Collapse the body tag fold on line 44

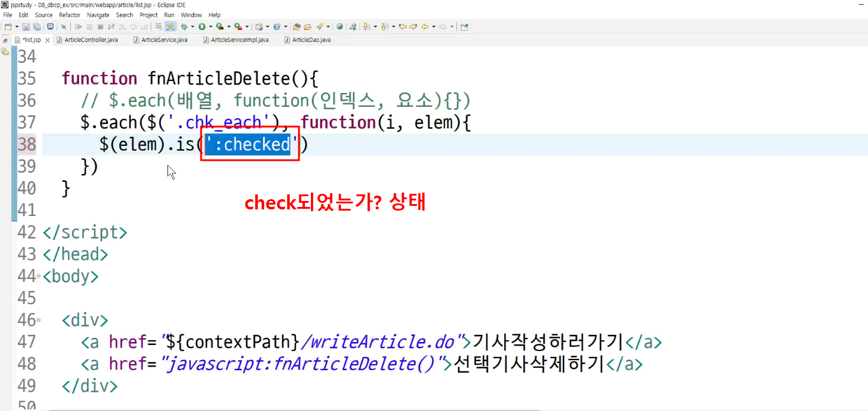coord(39,276)
